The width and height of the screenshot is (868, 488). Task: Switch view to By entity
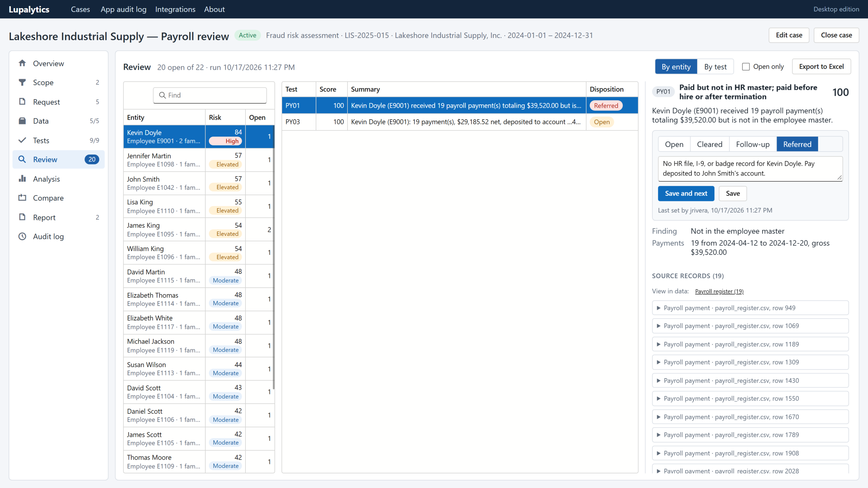pyautogui.click(x=676, y=67)
